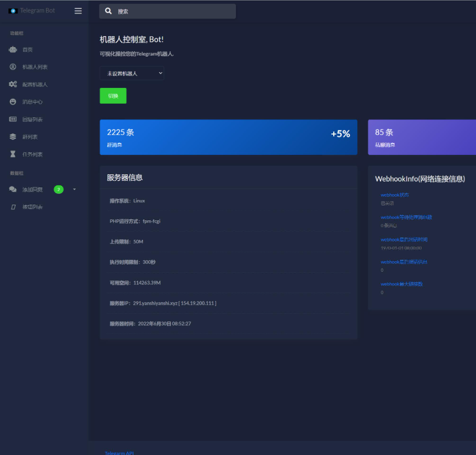Click the +5% growth figure
The image size is (476, 455).
pyautogui.click(x=341, y=134)
